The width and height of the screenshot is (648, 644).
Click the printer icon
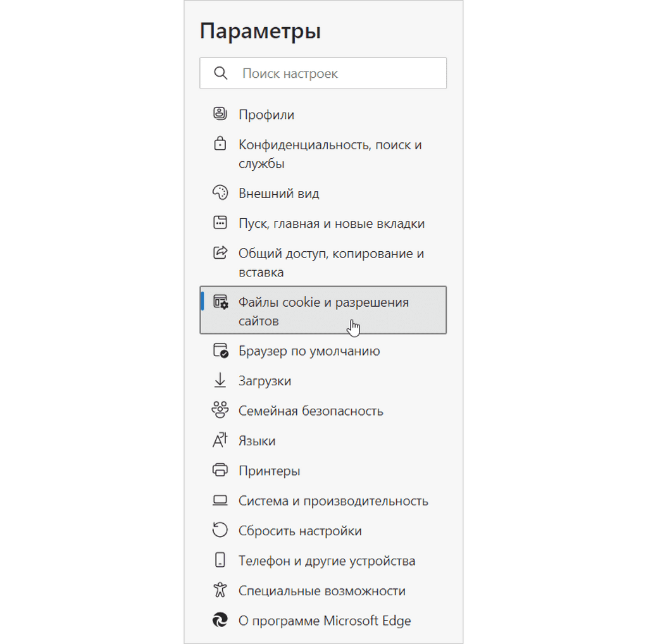tap(220, 471)
